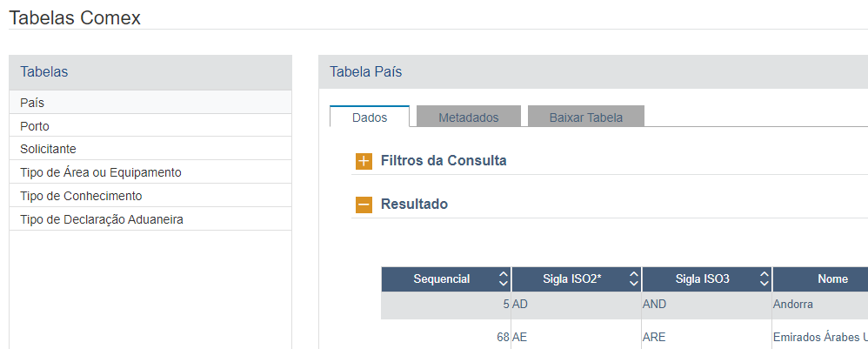The height and width of the screenshot is (349, 868).
Task: Open the Dados tab
Action: pos(370,117)
